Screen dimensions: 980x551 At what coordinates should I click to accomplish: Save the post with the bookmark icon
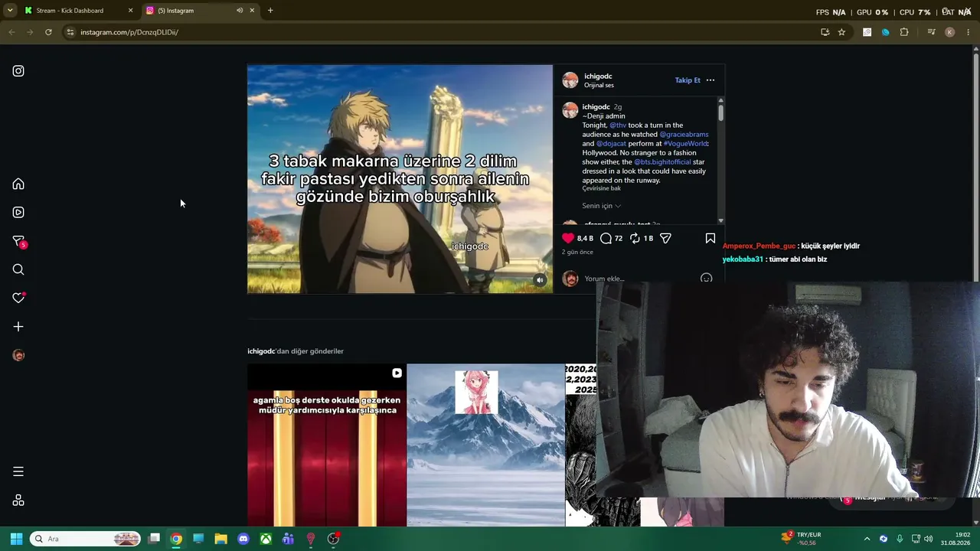710,238
